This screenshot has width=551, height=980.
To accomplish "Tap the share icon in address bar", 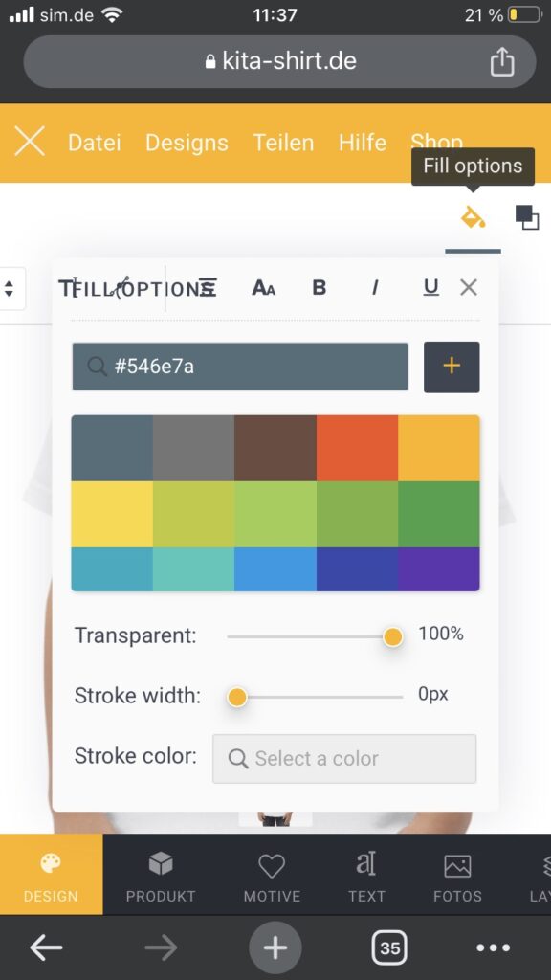I will [x=501, y=62].
